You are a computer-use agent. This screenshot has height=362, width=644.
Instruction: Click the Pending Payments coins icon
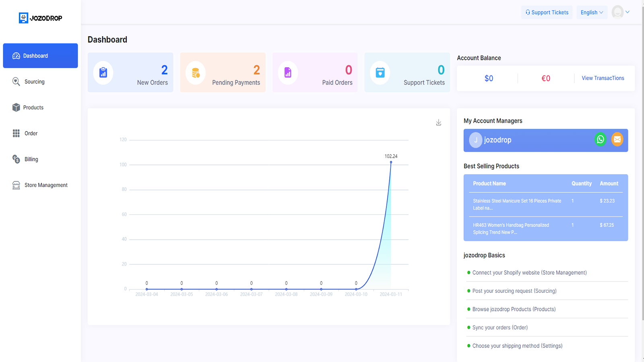click(196, 73)
